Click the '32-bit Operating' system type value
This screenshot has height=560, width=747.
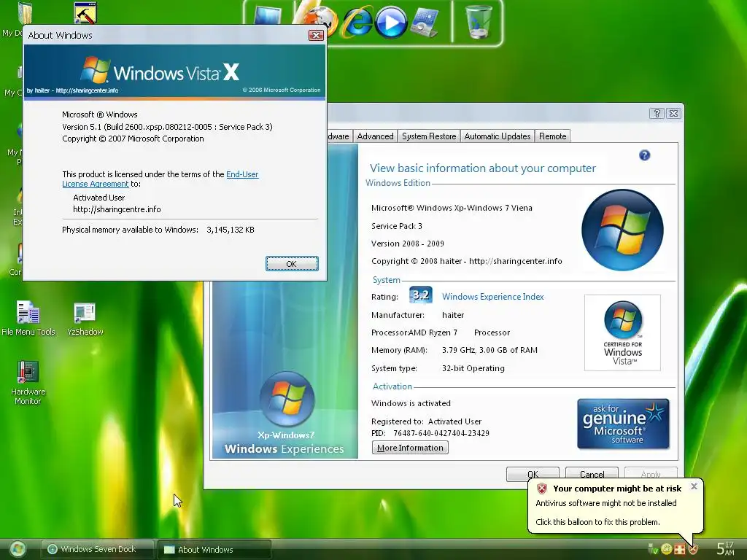(473, 368)
